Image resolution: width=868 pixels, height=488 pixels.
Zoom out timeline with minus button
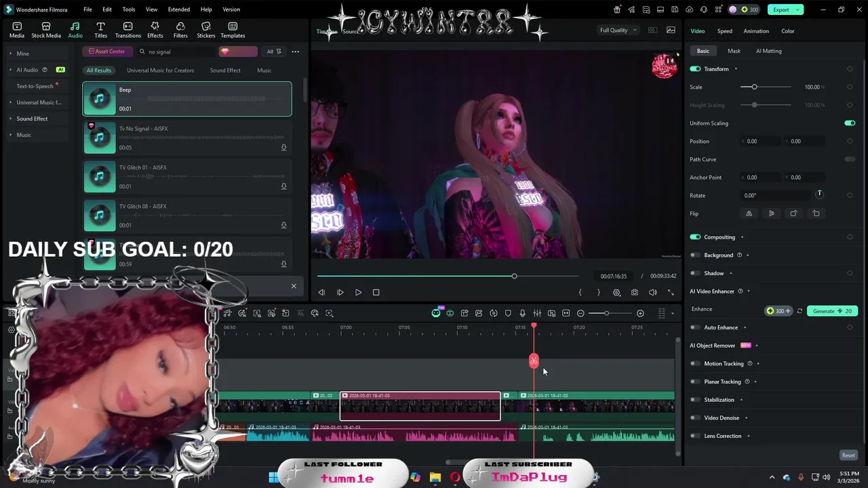580,313
